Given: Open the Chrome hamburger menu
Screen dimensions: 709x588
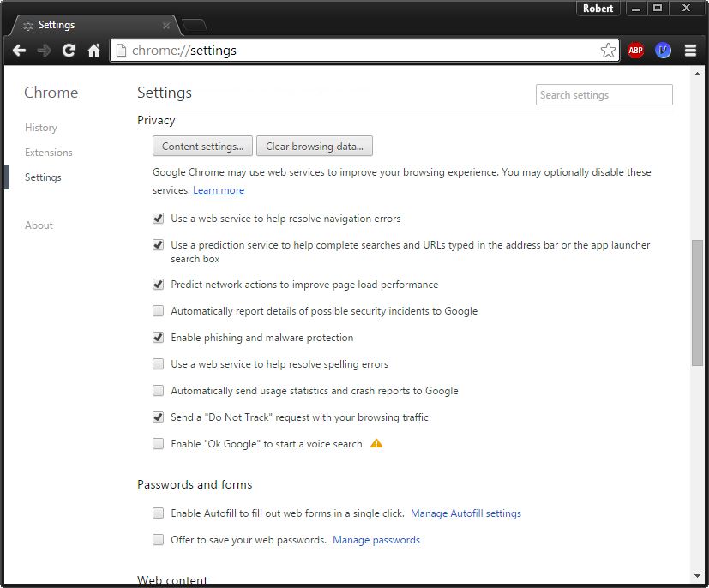Looking at the screenshot, I should [x=690, y=51].
